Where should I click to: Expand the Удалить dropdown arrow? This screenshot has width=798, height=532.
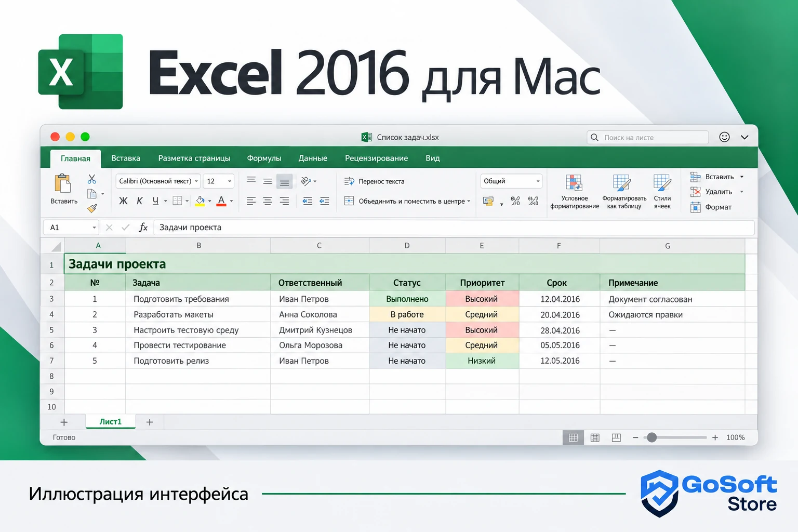[x=741, y=192]
